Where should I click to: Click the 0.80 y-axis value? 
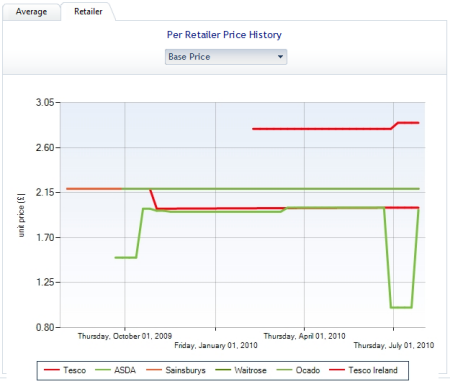(x=45, y=327)
